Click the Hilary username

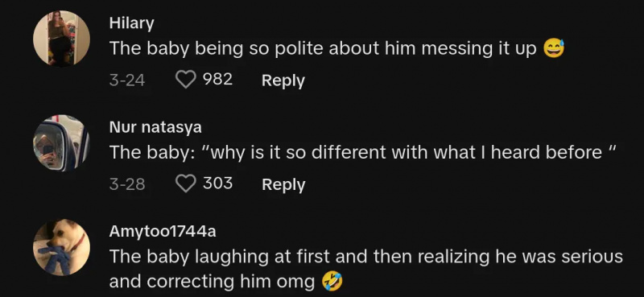(x=131, y=23)
